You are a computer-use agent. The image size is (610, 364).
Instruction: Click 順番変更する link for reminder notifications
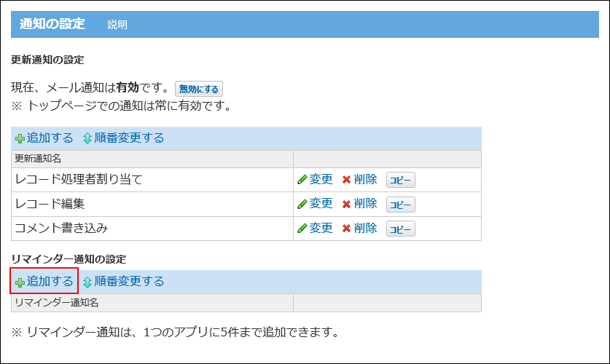tap(129, 282)
